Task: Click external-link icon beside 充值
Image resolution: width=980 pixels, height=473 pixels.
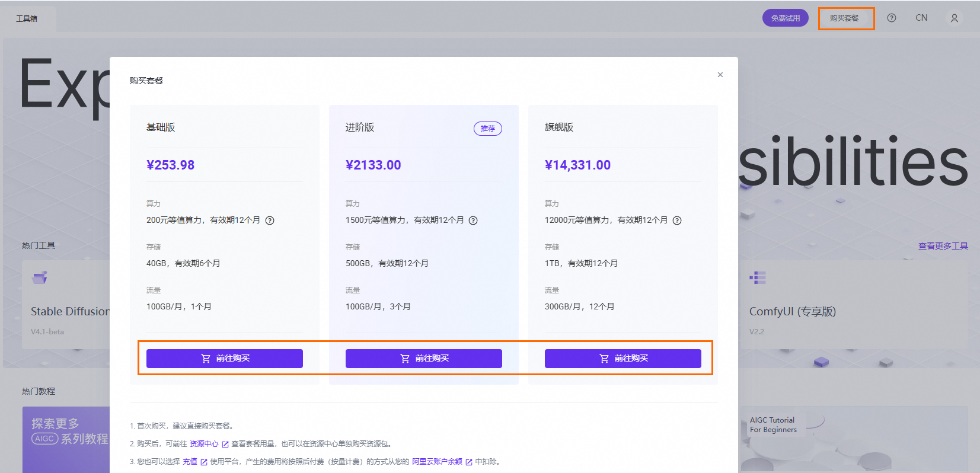Action: (x=204, y=462)
